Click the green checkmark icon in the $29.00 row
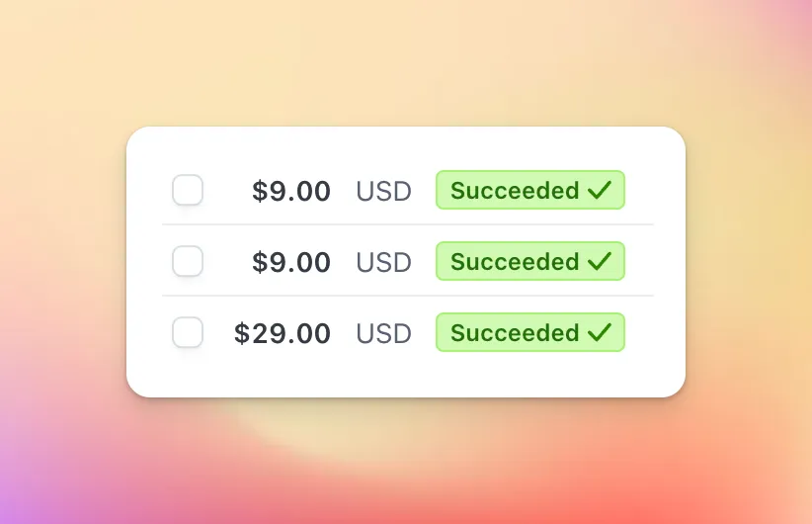Viewport: 812px width, 524px height. click(x=600, y=332)
